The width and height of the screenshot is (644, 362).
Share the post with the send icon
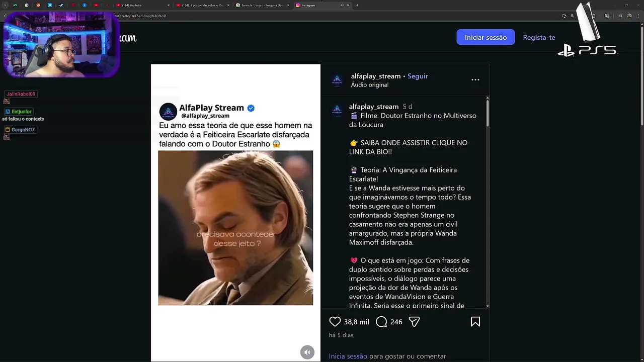click(414, 322)
